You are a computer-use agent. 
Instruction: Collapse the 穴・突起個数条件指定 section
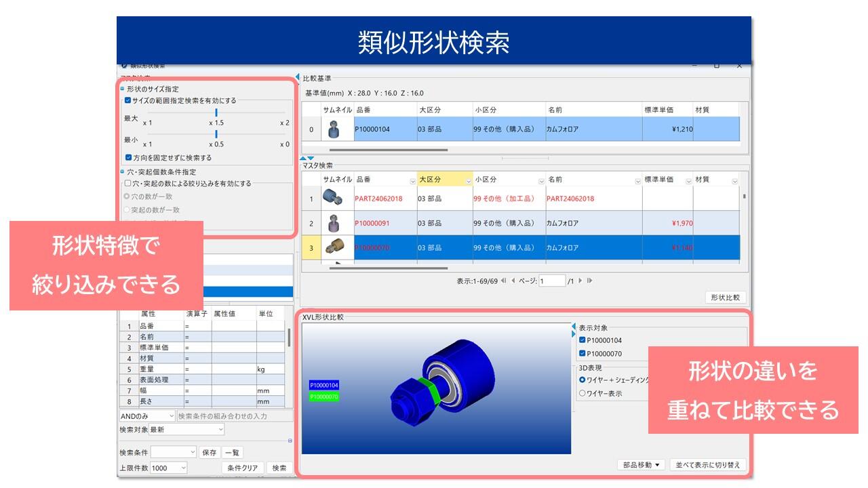click(122, 172)
